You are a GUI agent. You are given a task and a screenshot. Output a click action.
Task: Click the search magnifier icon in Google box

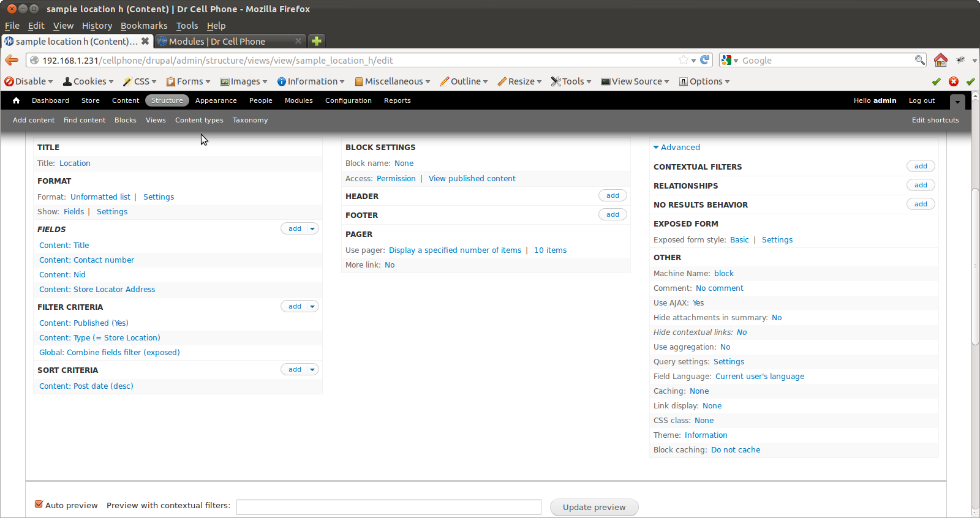coord(919,60)
